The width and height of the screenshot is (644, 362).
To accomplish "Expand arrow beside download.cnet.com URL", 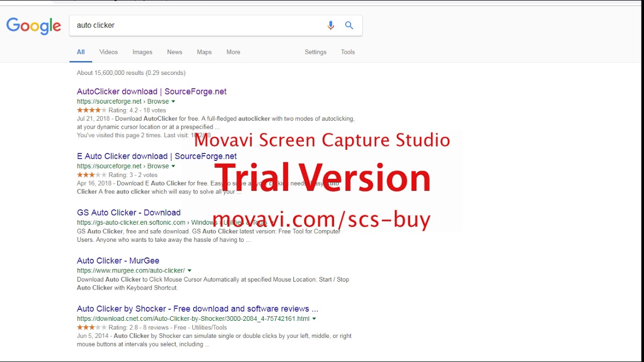I will point(314,319).
